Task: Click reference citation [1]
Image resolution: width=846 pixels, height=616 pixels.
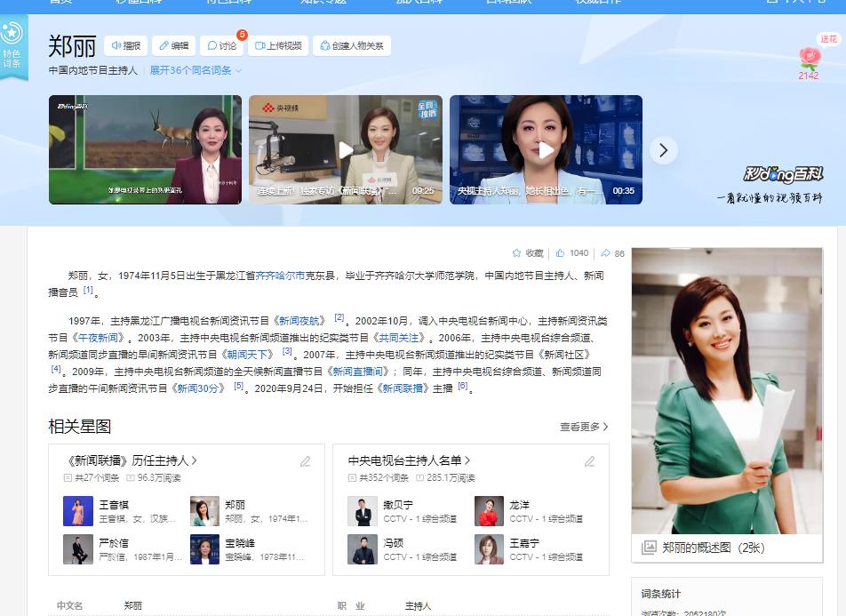Action: pos(88,291)
